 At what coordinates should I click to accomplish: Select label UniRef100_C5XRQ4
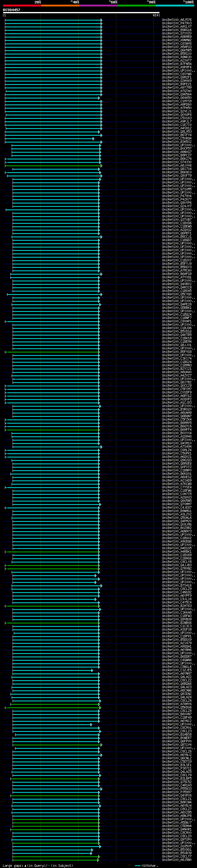tap(177, 139)
